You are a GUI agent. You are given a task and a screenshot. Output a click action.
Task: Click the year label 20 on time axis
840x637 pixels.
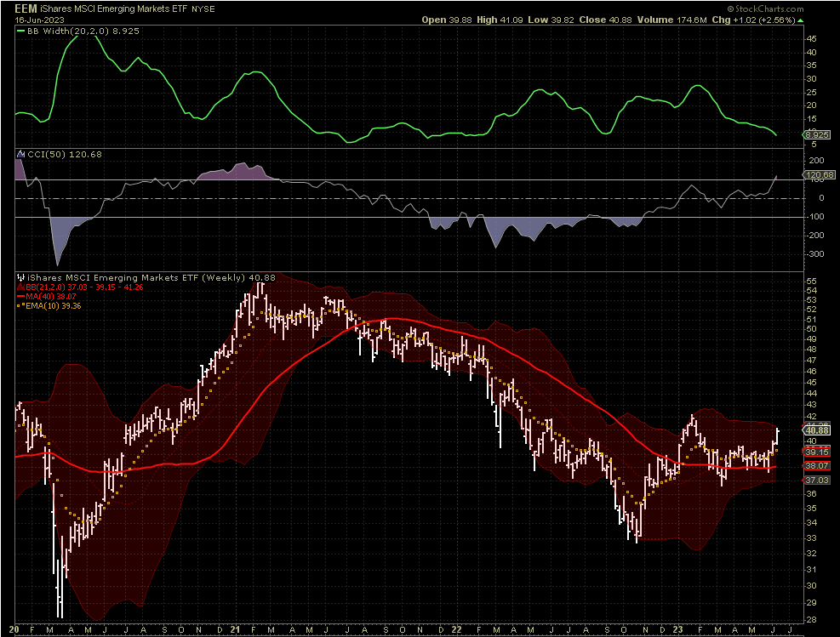pyautogui.click(x=14, y=629)
